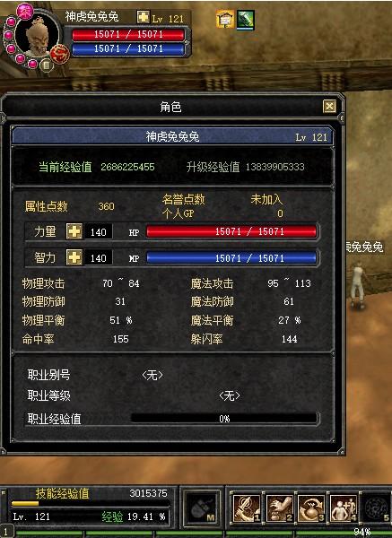
Task: Click the pink orb above the portrait
Action: tap(24, 11)
